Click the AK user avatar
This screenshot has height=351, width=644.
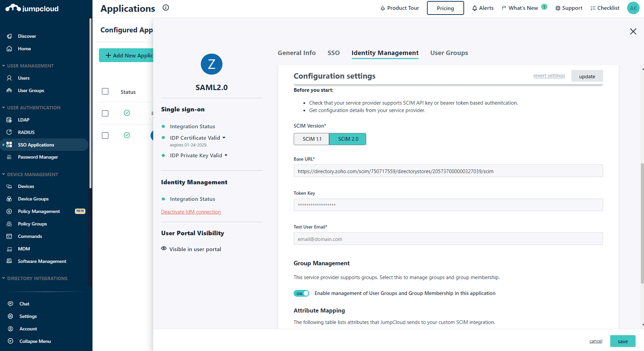[633, 8]
